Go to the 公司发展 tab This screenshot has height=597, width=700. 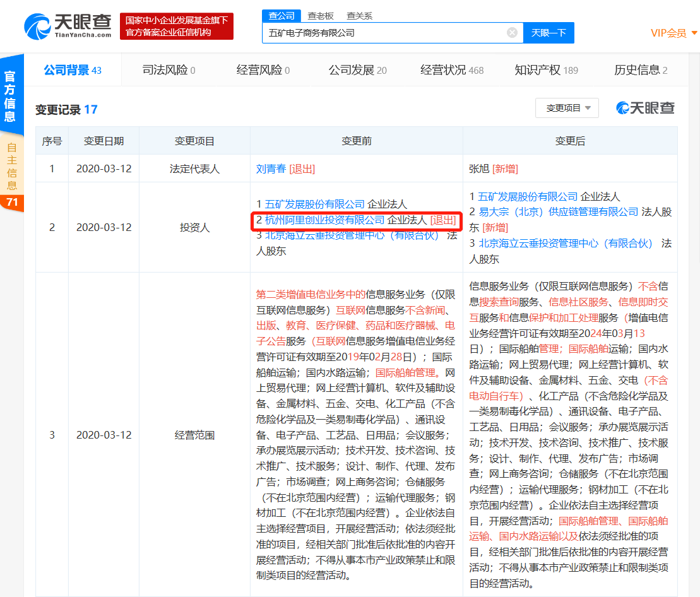coord(358,70)
